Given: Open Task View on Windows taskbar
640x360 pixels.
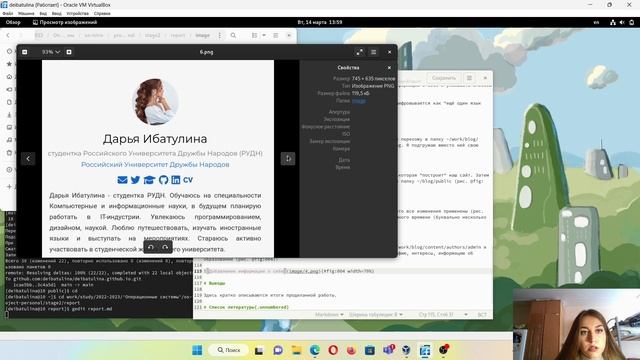Looking at the screenshot, I should point(259,350).
